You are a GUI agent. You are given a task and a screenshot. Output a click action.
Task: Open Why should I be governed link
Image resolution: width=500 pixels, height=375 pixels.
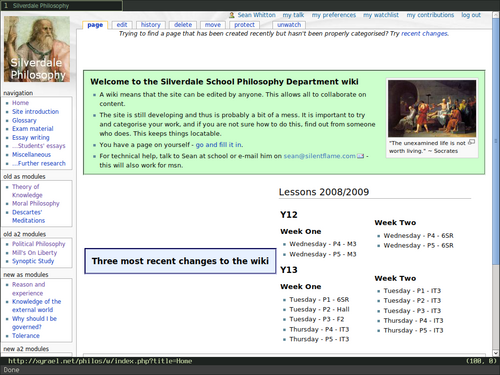(34, 323)
